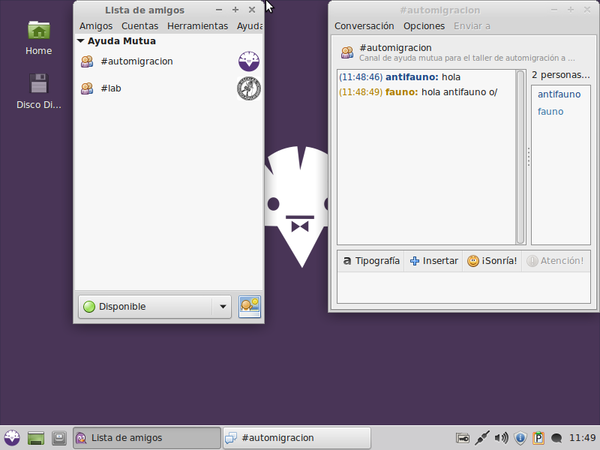Click the buddy icon selector beside status box
Screen dimensions: 600x450
[249, 306]
